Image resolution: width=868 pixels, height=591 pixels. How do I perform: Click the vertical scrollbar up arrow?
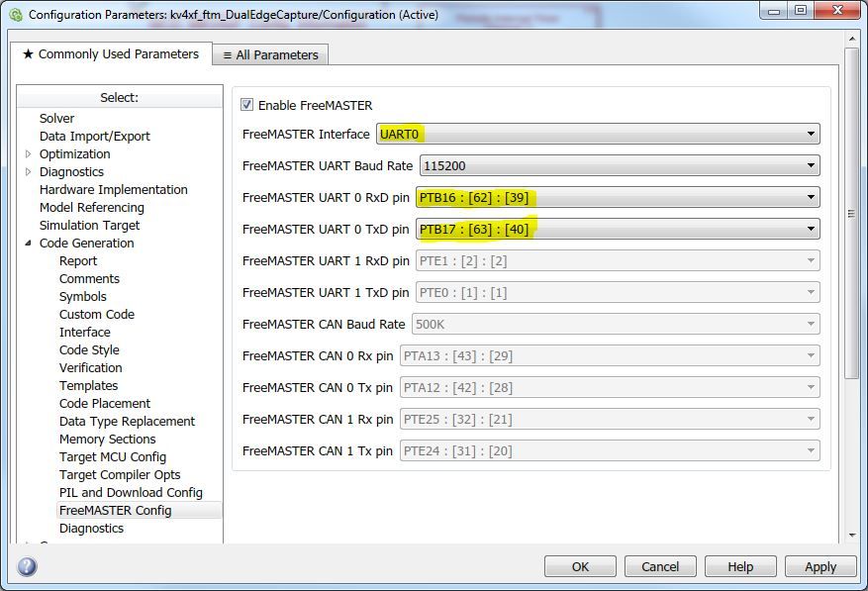point(852,39)
